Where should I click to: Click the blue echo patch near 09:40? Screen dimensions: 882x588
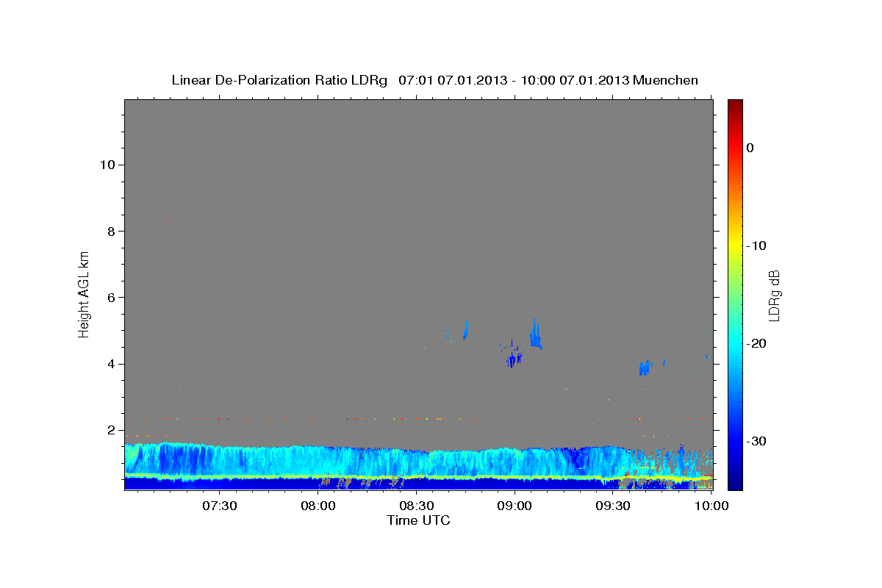[645, 367]
